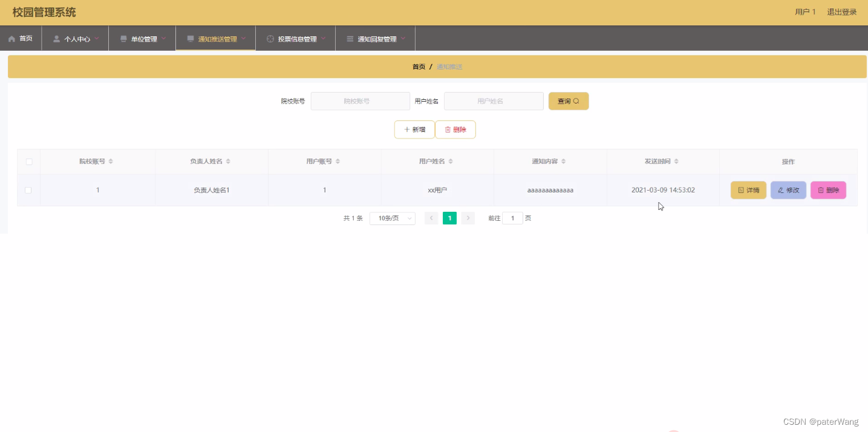868x432 pixels.
Task: Click the 查询 search button
Action: pos(569,101)
